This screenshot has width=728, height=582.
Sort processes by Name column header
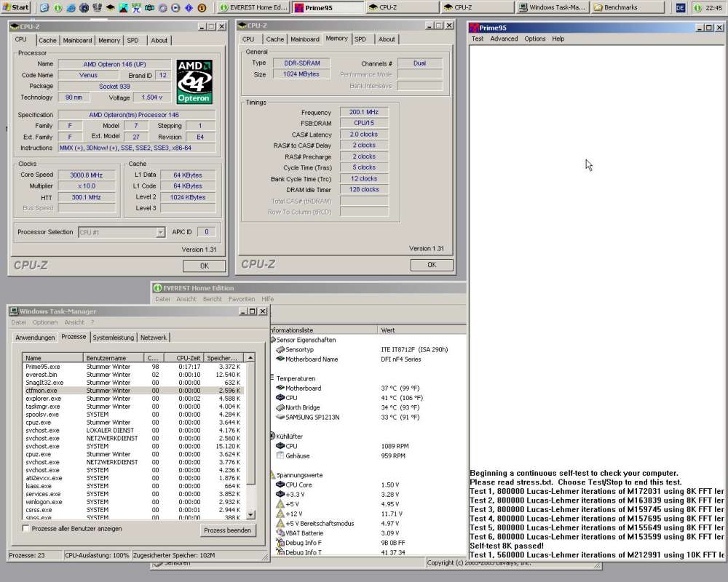click(52, 358)
